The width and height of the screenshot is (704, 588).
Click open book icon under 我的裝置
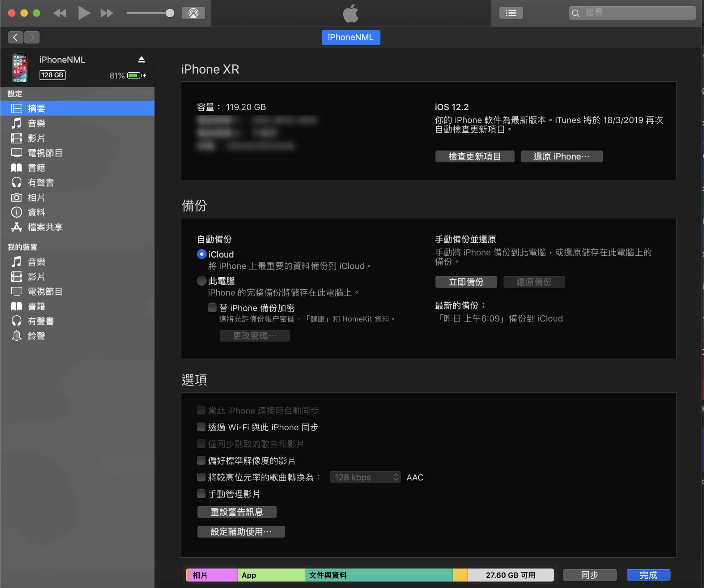(x=16, y=306)
